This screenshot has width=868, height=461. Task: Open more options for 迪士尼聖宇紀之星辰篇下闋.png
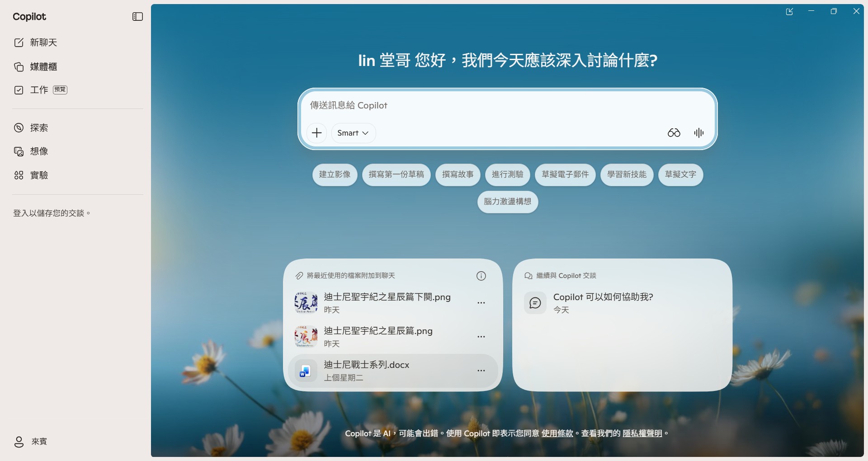[x=481, y=303]
